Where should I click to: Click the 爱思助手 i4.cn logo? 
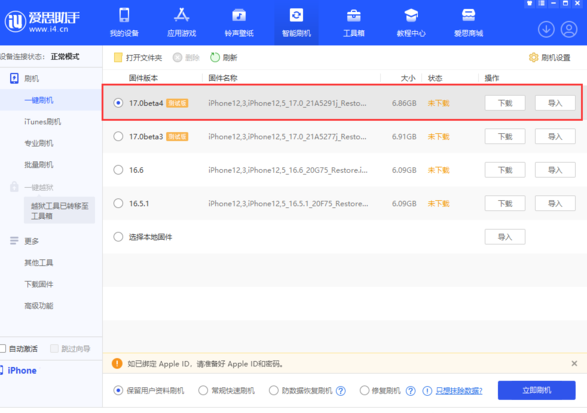(42, 22)
